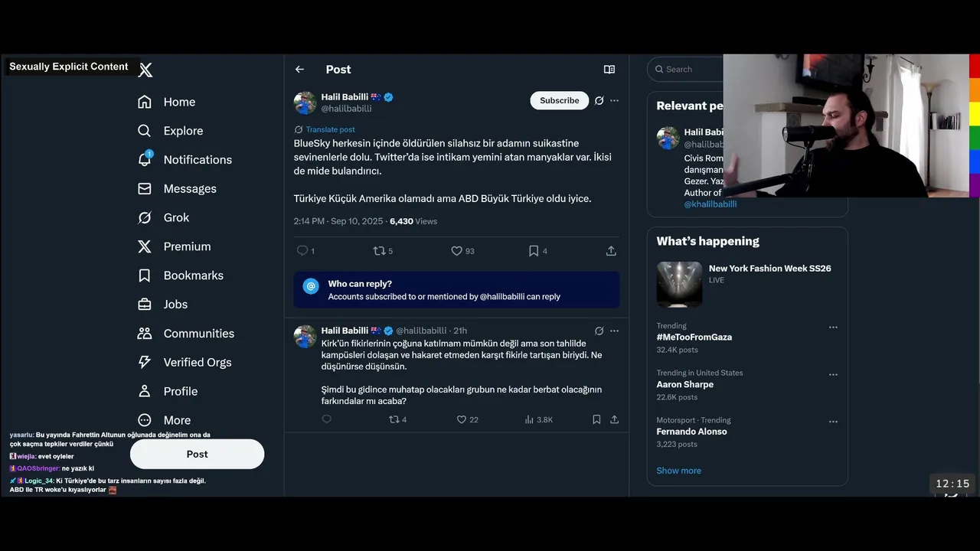This screenshot has height=551, width=980.
Task: Click the Bookmarks sidebar icon
Action: (144, 275)
